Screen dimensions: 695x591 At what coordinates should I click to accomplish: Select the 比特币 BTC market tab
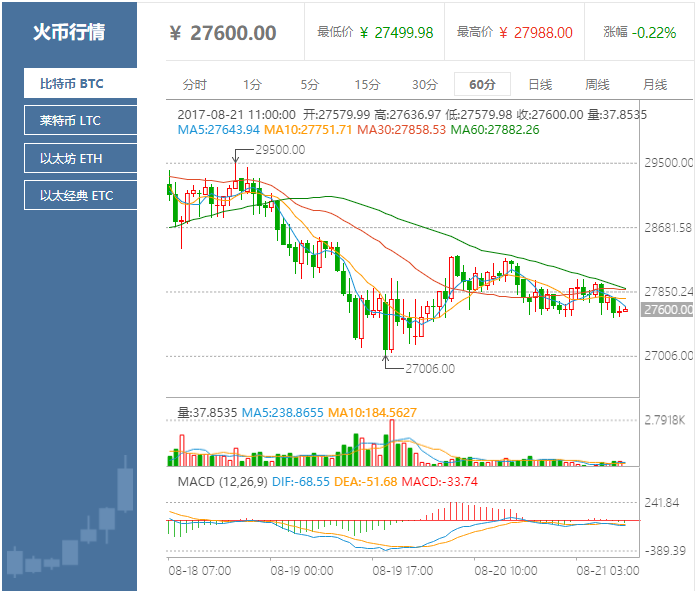point(80,83)
